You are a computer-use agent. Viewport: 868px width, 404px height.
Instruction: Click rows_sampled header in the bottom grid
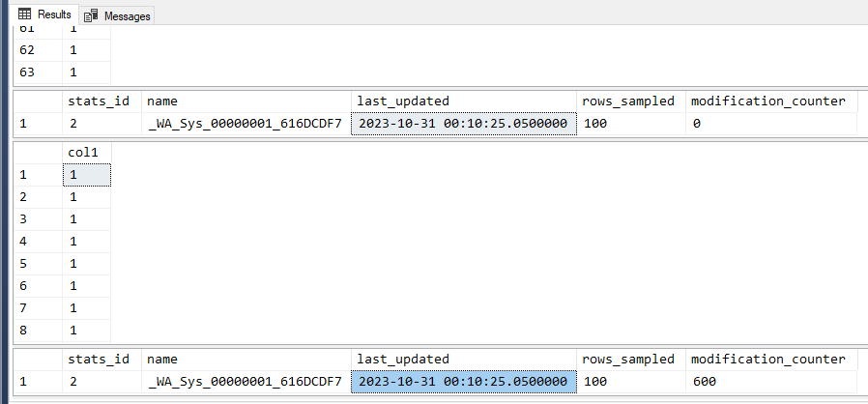point(632,359)
